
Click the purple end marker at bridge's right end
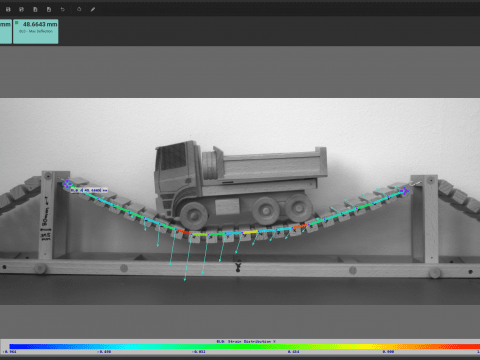(405, 191)
